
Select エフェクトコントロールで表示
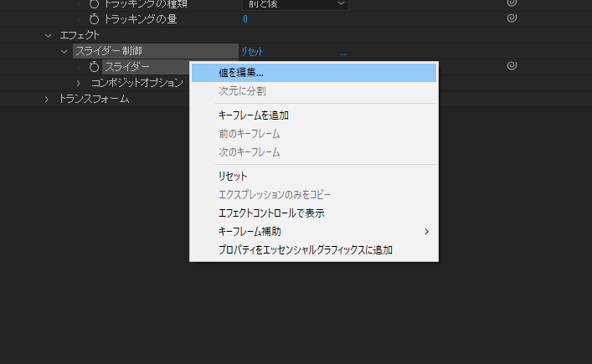pyautogui.click(x=314, y=213)
